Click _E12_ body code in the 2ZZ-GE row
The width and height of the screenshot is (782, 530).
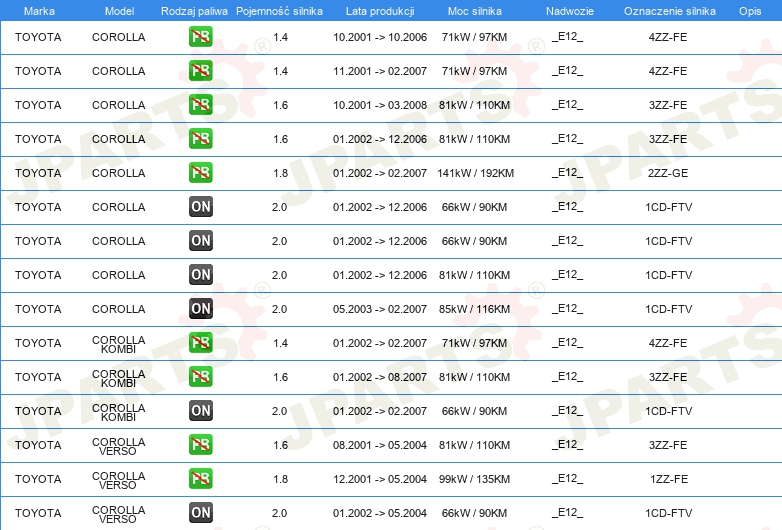pyautogui.click(x=567, y=173)
